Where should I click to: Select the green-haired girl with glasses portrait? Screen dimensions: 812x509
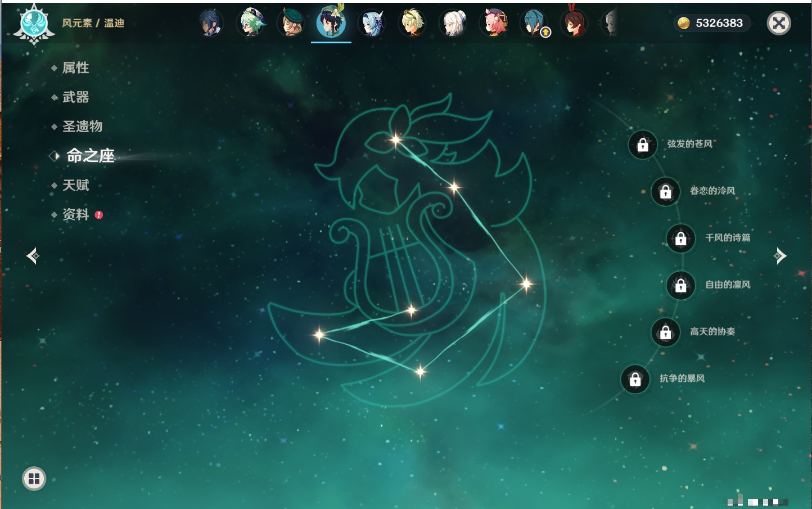pos(251,23)
